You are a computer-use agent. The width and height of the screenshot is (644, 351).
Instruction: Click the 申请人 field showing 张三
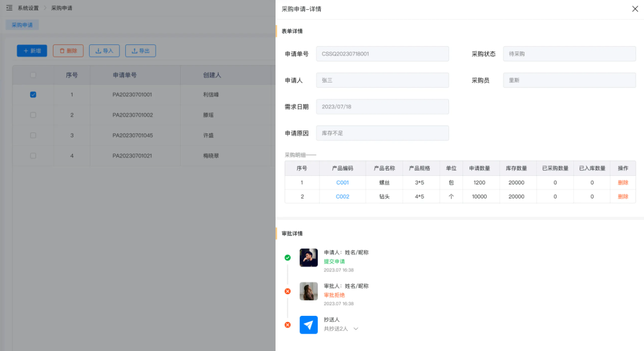tap(383, 80)
